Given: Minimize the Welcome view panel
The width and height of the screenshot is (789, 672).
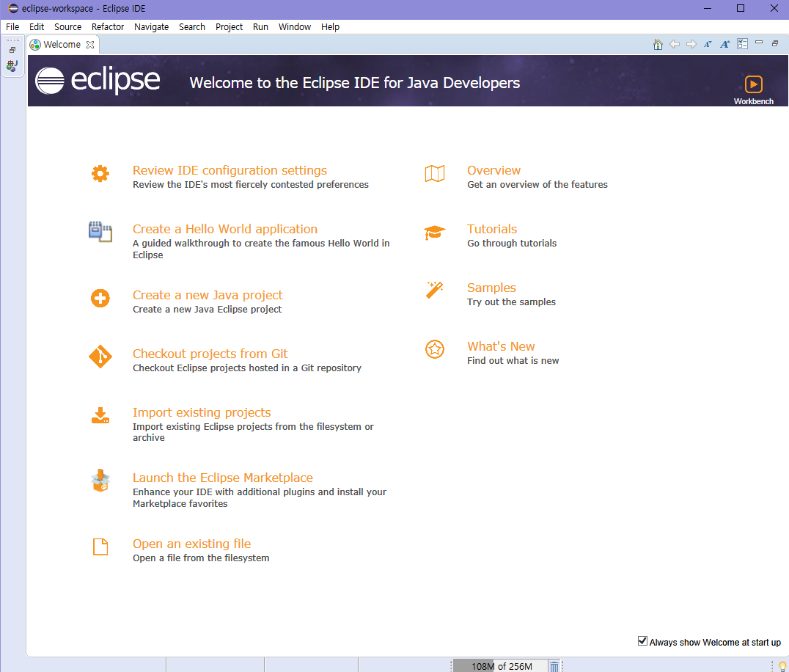Looking at the screenshot, I should point(759,43).
